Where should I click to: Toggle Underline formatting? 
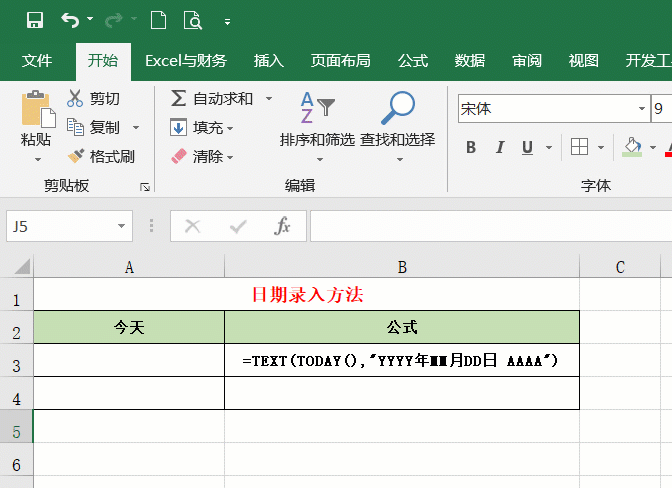(527, 148)
